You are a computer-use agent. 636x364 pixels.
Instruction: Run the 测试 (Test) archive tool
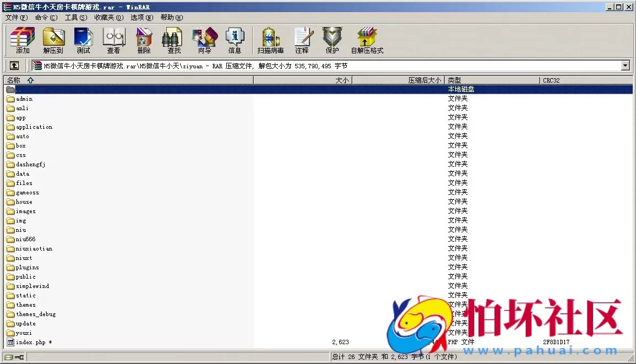click(84, 41)
